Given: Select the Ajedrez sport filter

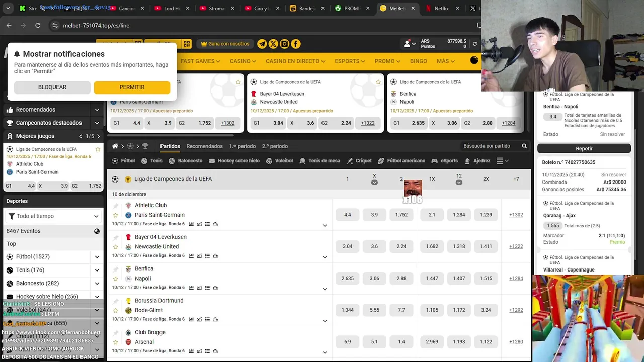Looking at the screenshot, I should click(x=477, y=161).
